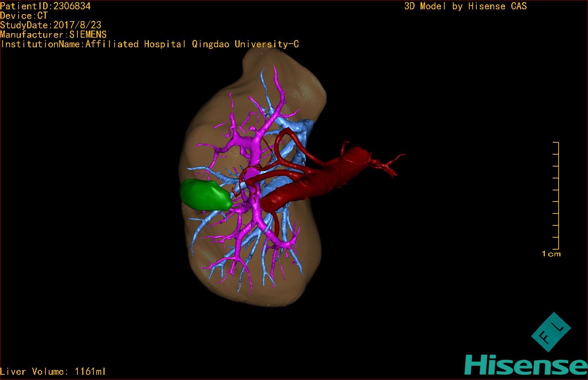Click the "Device:CT" label
This screenshot has width=588, height=380.
pos(24,16)
